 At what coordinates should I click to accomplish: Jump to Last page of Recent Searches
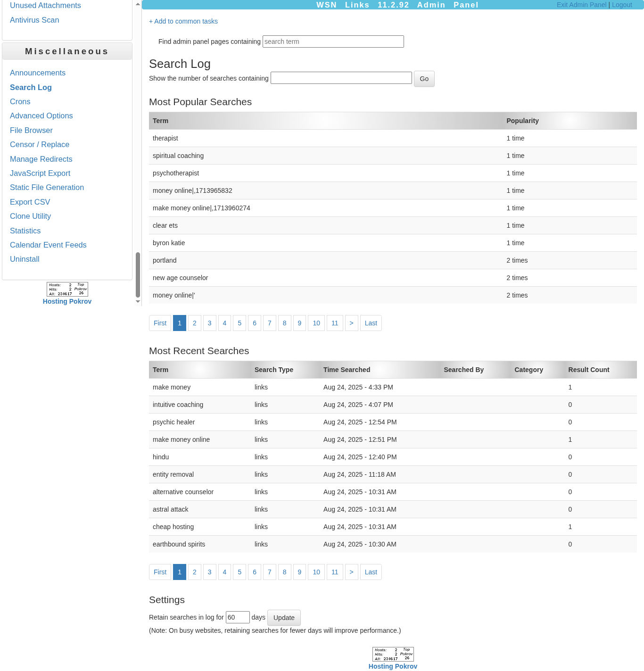click(371, 572)
